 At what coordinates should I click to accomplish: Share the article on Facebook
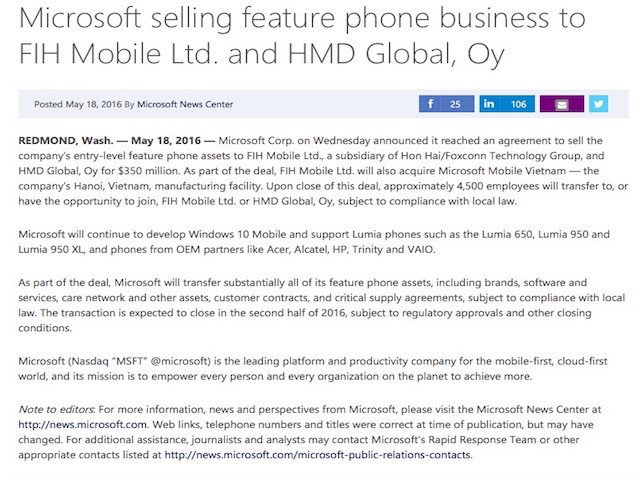(x=431, y=104)
